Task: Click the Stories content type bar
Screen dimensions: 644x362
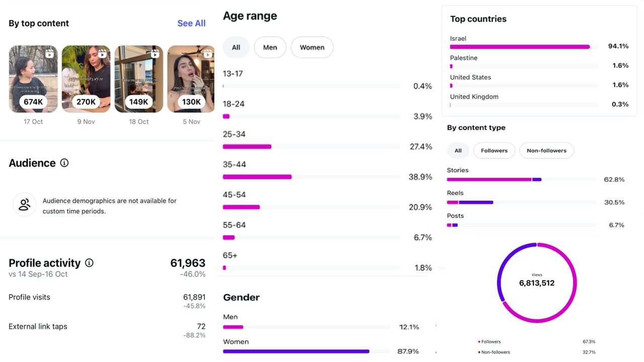Action: [x=493, y=179]
